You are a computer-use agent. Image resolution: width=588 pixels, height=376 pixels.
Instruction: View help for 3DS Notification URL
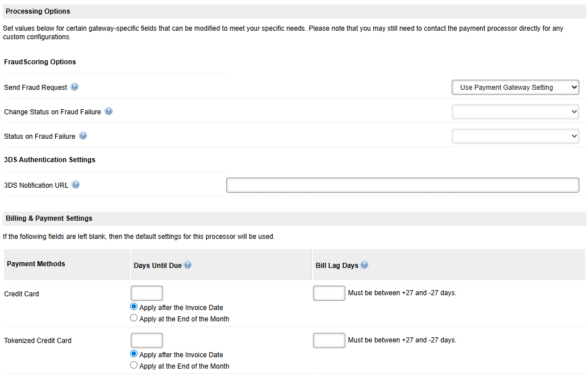coord(75,184)
